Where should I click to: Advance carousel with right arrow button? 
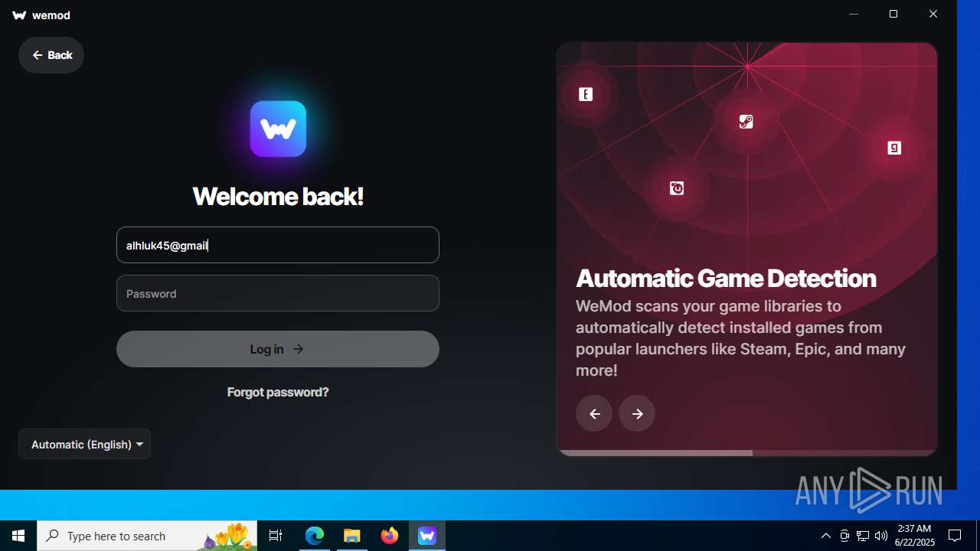tap(637, 413)
